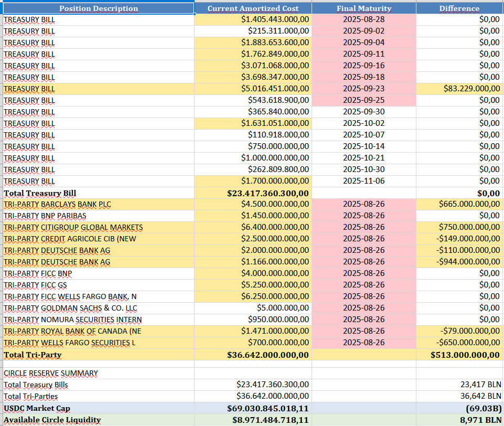The width and height of the screenshot is (504, 426).
Task: Select the maturity date 2025-09-23
Action: pyautogui.click(x=364, y=89)
